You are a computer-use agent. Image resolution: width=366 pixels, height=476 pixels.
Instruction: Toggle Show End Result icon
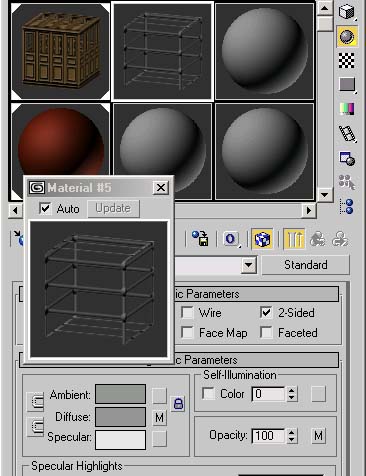[x=294, y=239]
